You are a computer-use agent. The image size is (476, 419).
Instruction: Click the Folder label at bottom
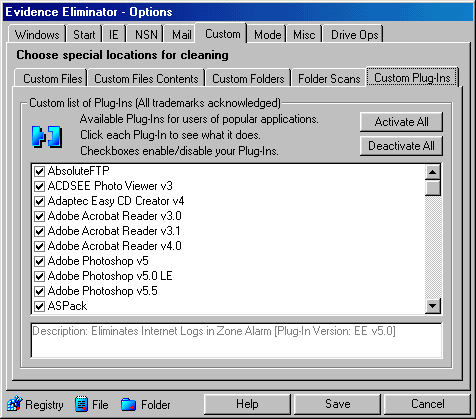coord(155,404)
